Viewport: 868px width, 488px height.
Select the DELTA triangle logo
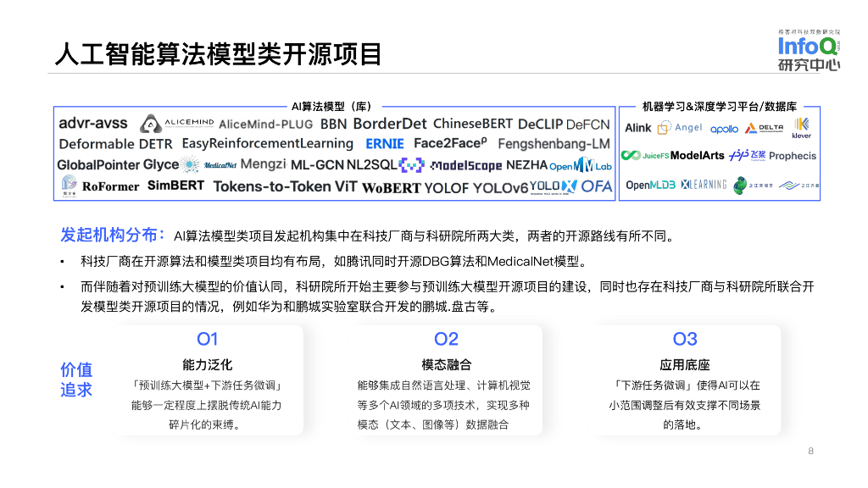750,128
